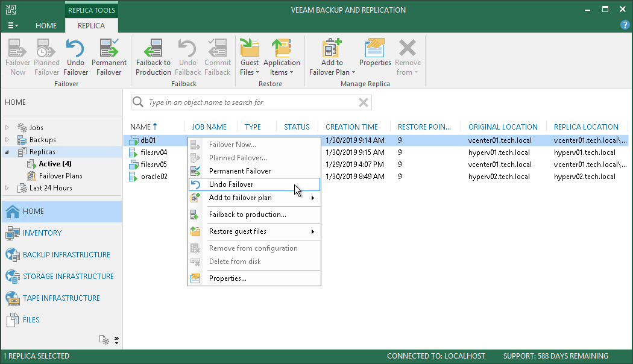Click the search magnifier icon
Image resolution: width=633 pixels, height=364 pixels.
[138, 102]
